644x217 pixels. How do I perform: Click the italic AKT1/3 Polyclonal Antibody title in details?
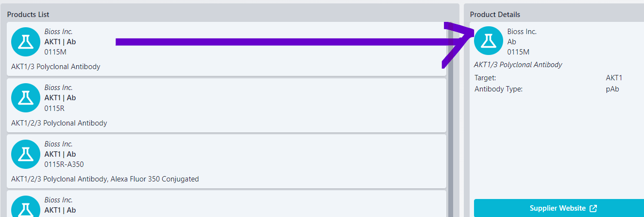click(x=518, y=64)
